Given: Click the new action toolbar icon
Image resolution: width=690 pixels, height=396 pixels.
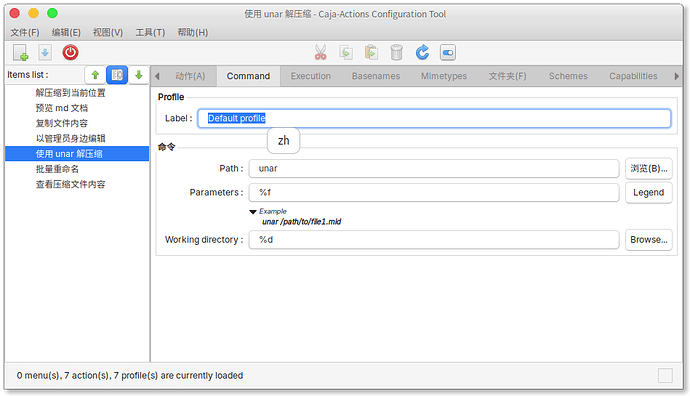Looking at the screenshot, I should tap(21, 53).
